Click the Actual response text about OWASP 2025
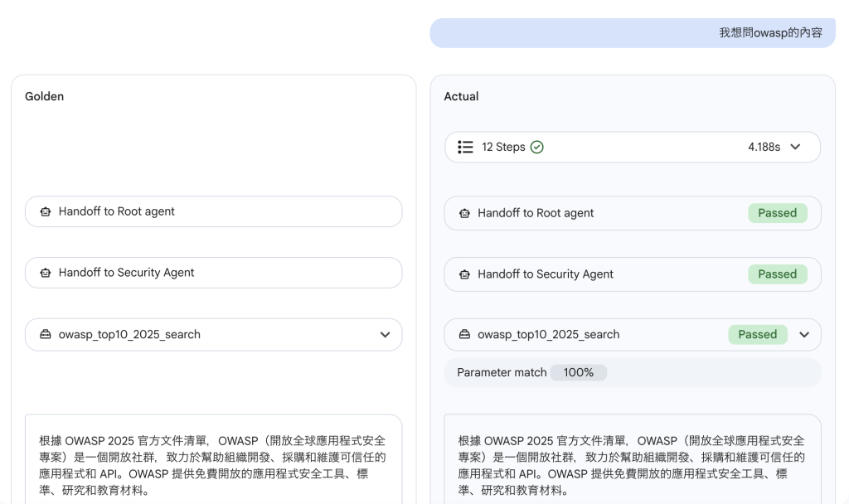The width and height of the screenshot is (849, 504). pos(631,466)
